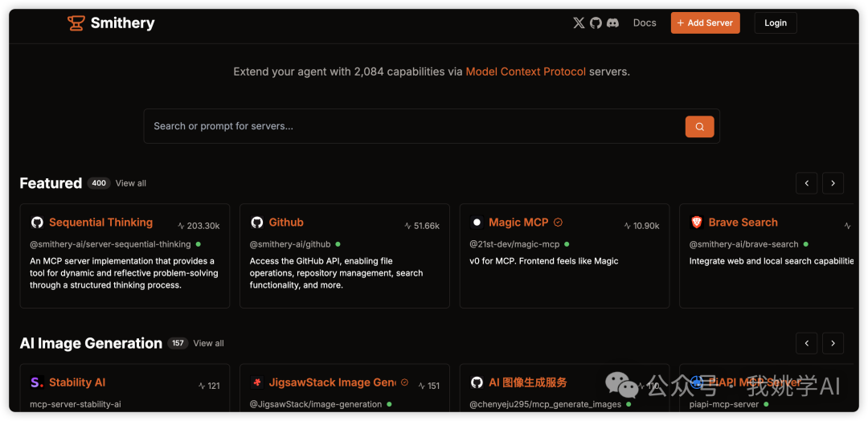The width and height of the screenshot is (868, 421).
Task: Follow the Model Context Protocol link
Action: click(526, 72)
